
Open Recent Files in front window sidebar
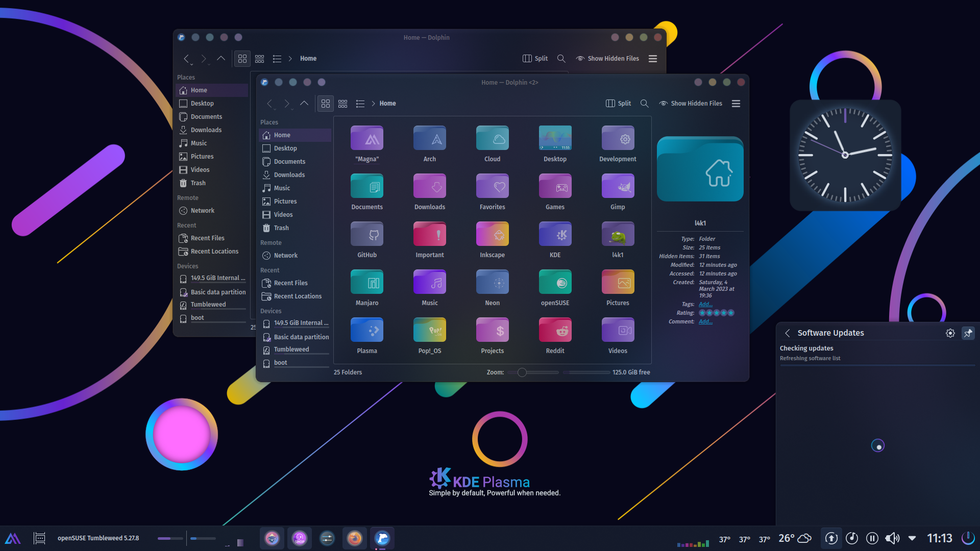295,283
